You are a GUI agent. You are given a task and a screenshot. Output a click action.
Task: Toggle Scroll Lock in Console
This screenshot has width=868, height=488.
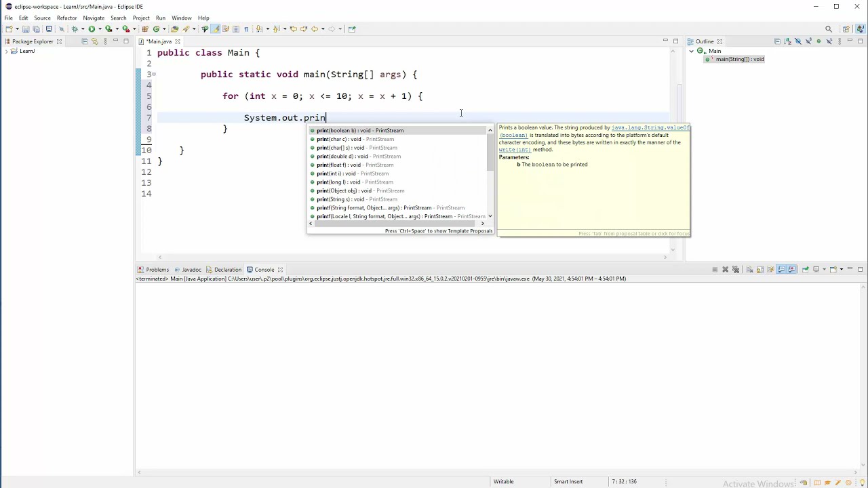(x=760, y=269)
